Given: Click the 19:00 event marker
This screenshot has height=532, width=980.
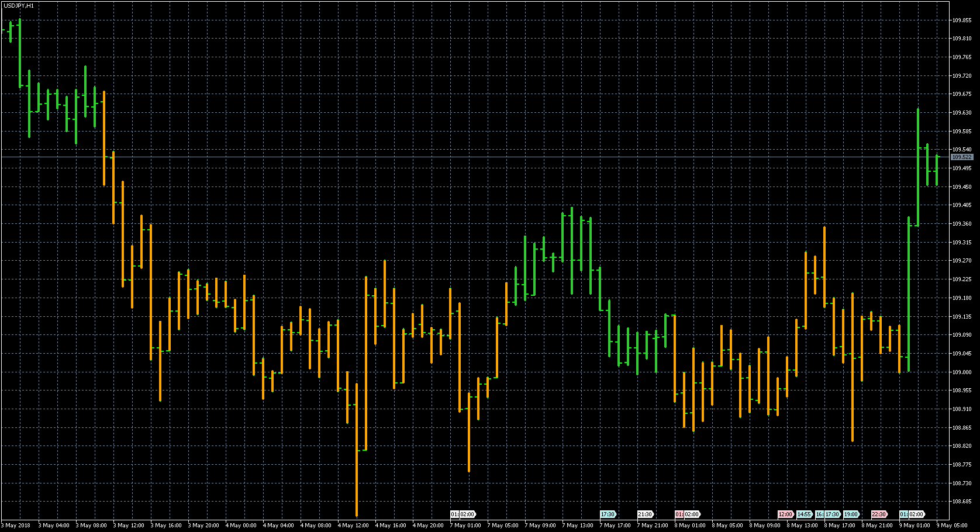Looking at the screenshot, I should pyautogui.click(x=851, y=514).
